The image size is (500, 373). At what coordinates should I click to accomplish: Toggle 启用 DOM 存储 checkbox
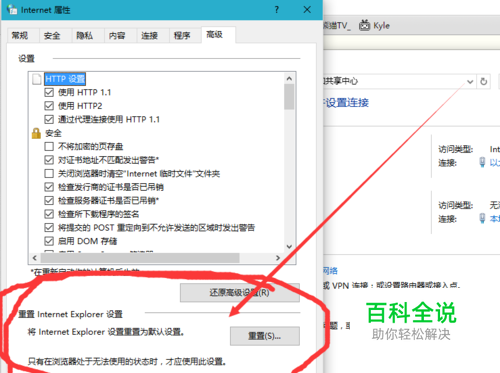[x=49, y=241]
